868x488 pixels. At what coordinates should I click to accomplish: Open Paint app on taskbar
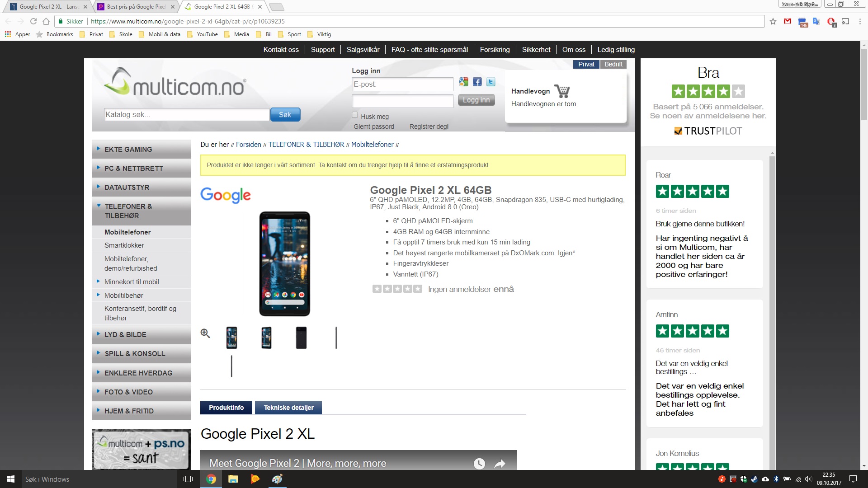click(x=277, y=479)
